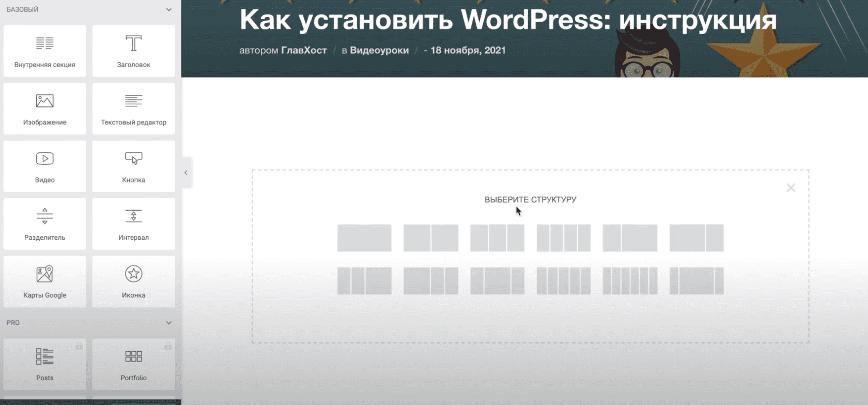This screenshot has width=868, height=405.
Task: Choose the three equal columns structure
Action: 497,238
